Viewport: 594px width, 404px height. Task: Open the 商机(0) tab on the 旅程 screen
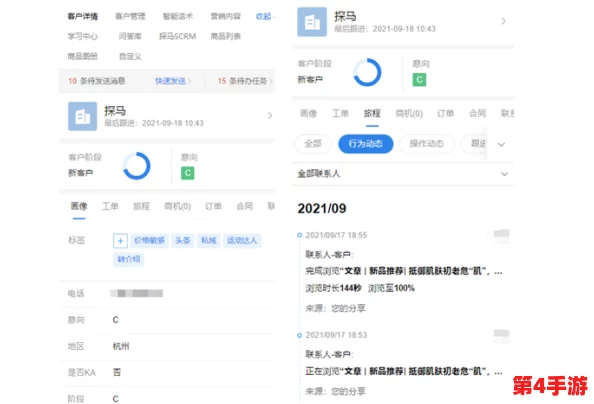pos(409,113)
